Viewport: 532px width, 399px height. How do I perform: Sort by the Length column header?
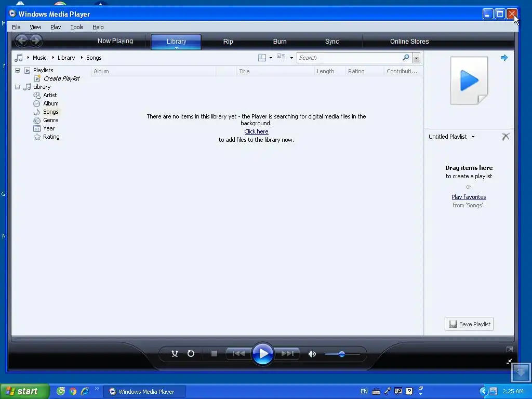click(x=330, y=71)
